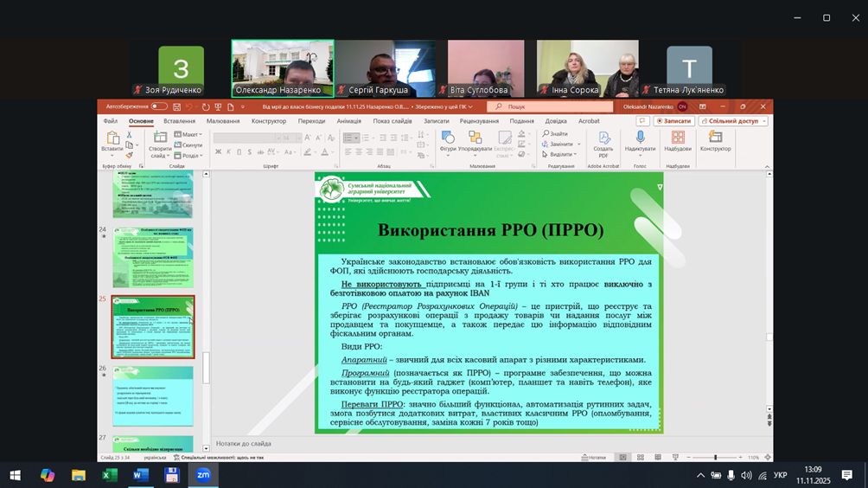
Task: Toggle the Автозбереження autosave switch
Action: coord(159,106)
